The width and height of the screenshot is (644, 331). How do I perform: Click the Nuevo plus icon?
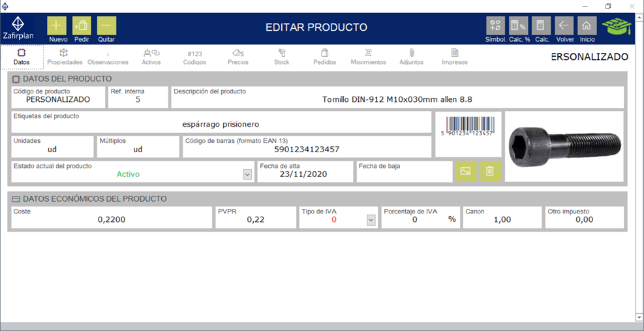coord(57,26)
